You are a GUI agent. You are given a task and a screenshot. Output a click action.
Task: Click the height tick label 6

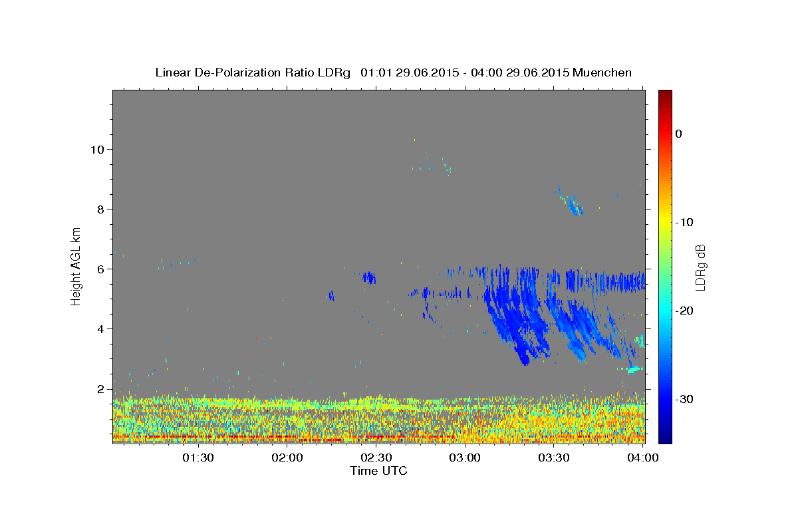(102, 269)
